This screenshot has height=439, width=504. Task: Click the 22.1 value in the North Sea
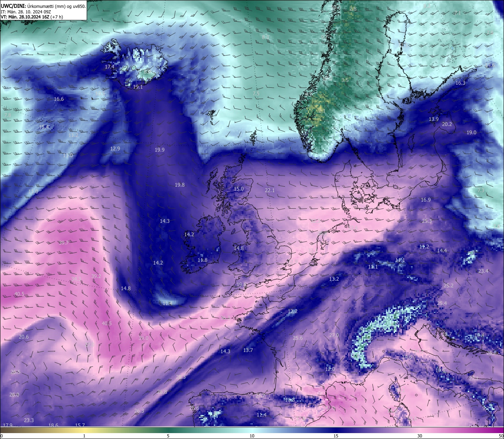tap(269, 191)
